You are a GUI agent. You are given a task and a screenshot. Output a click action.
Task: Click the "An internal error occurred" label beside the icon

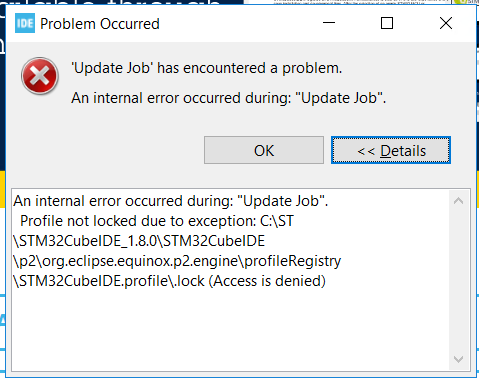pyautogui.click(x=229, y=98)
